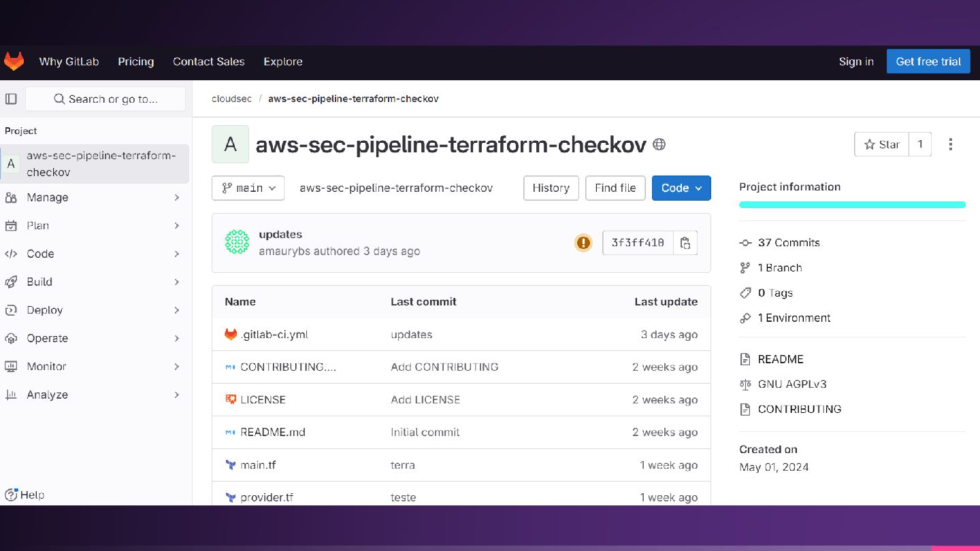Expand the Build section chevron
980x551 pixels.
177,282
